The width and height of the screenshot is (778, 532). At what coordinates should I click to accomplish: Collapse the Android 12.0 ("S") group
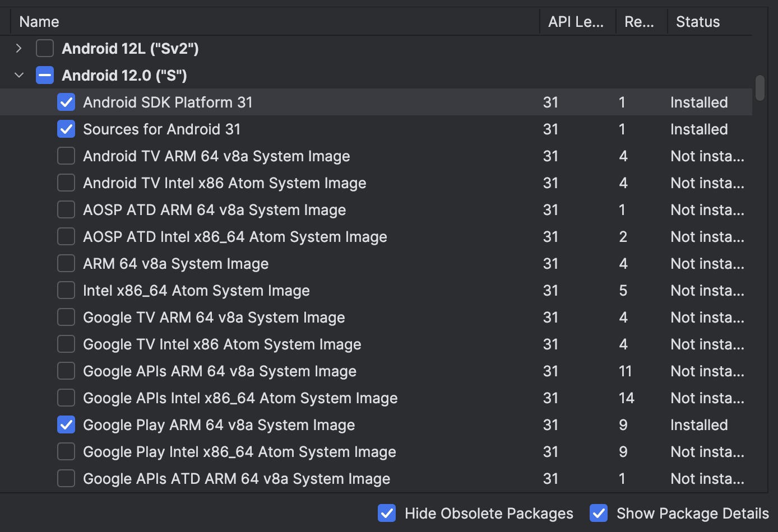coord(19,76)
